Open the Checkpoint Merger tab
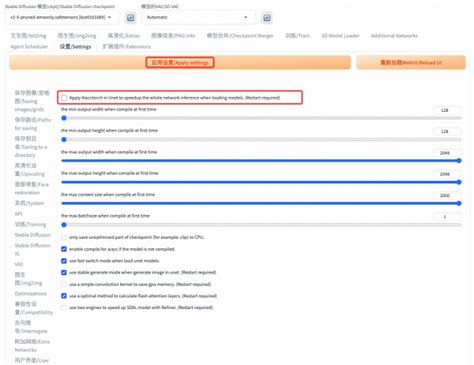474x365 pixels. tap(240, 36)
